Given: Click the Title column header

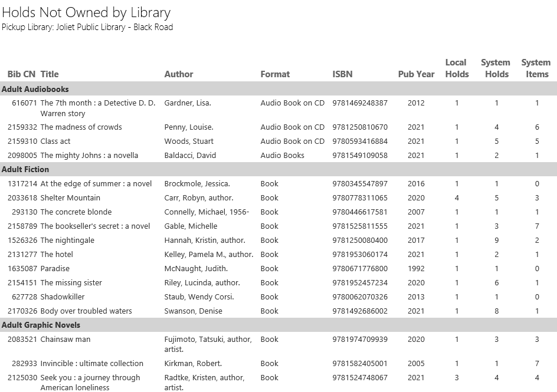Looking at the screenshot, I should point(50,74).
